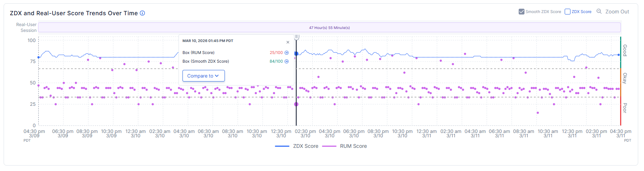Click the blue ZDX point on marker line
Viewport: 644px width, 171px height.
(296, 54)
